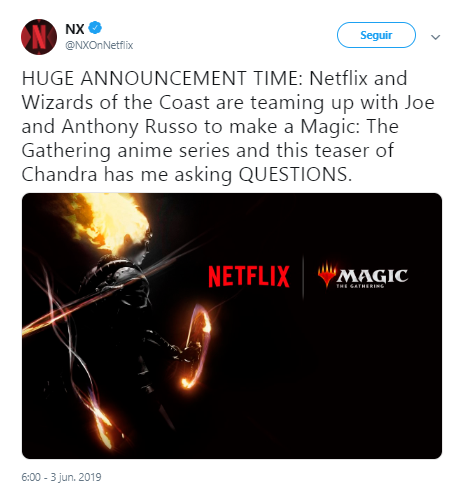The height and width of the screenshot is (489, 460).
Task: Click the name Anthony Russo in tweet
Action: (x=129, y=127)
